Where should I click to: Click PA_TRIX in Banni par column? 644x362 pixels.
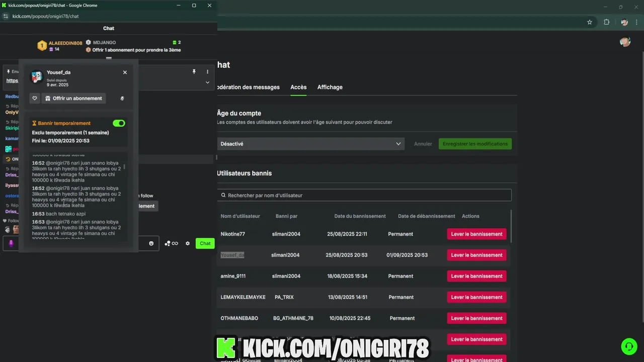284,297
